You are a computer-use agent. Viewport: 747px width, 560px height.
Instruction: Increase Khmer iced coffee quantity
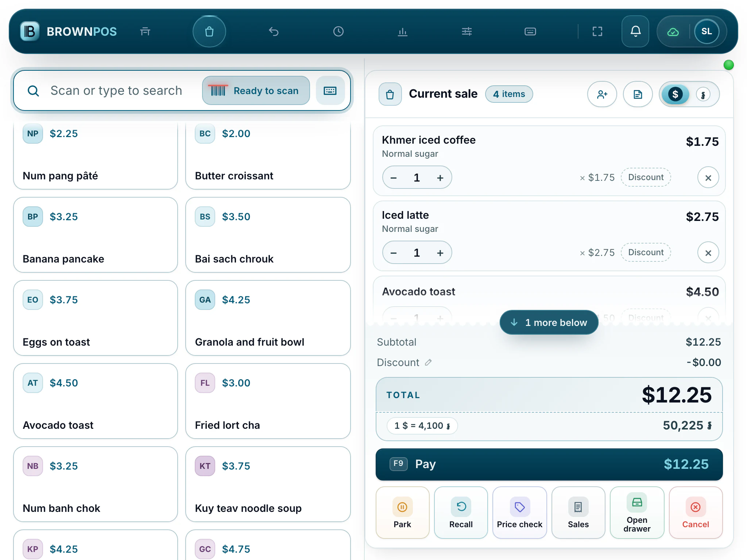440,178
